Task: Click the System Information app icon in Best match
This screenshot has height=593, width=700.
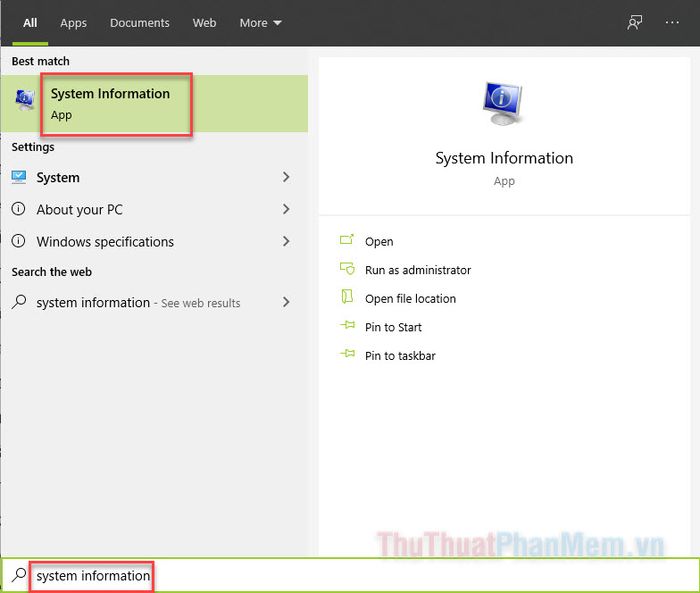Action: [x=25, y=100]
